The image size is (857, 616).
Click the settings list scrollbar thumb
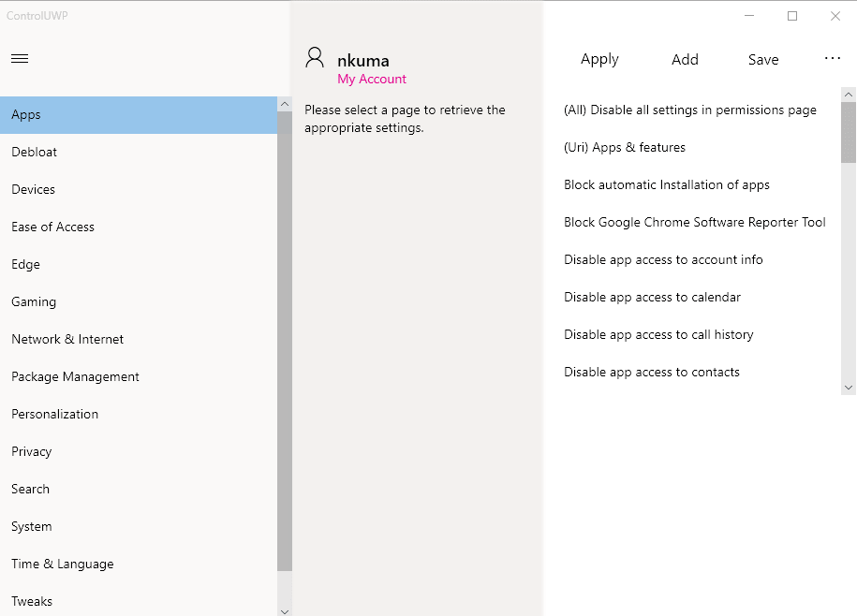(x=849, y=133)
